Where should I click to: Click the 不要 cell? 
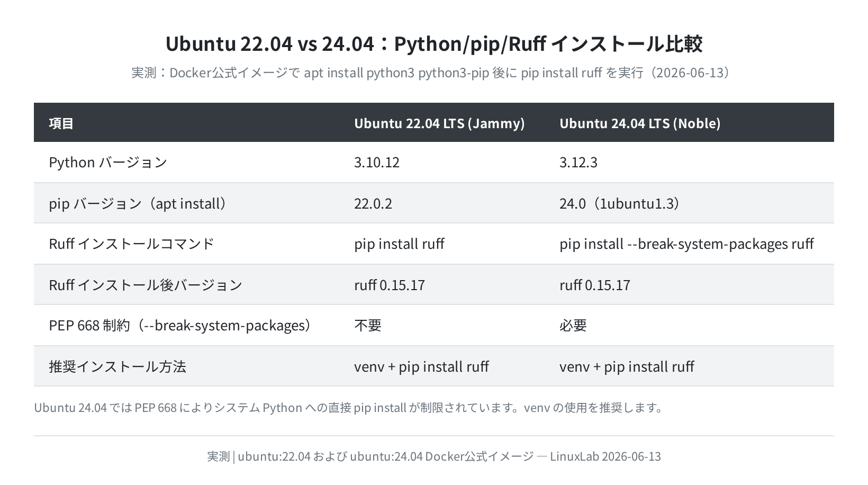[368, 326]
